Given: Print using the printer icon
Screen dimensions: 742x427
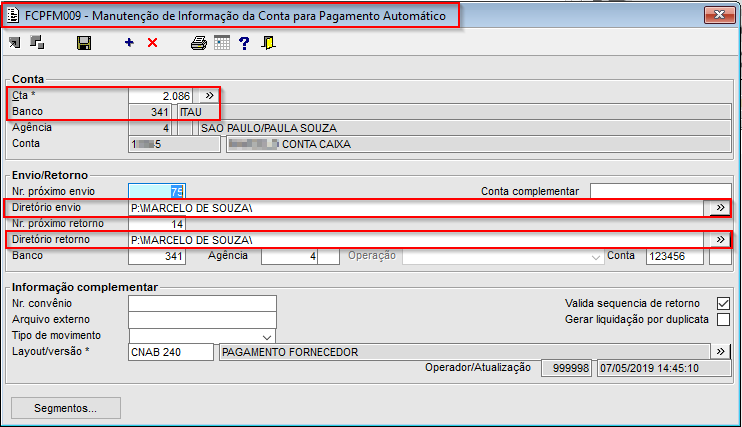Looking at the screenshot, I should point(199,43).
